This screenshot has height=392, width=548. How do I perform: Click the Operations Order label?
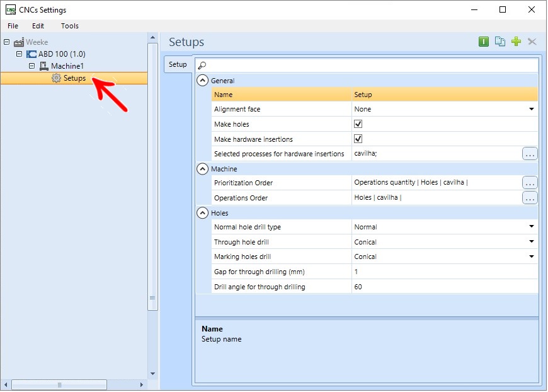pyautogui.click(x=241, y=198)
